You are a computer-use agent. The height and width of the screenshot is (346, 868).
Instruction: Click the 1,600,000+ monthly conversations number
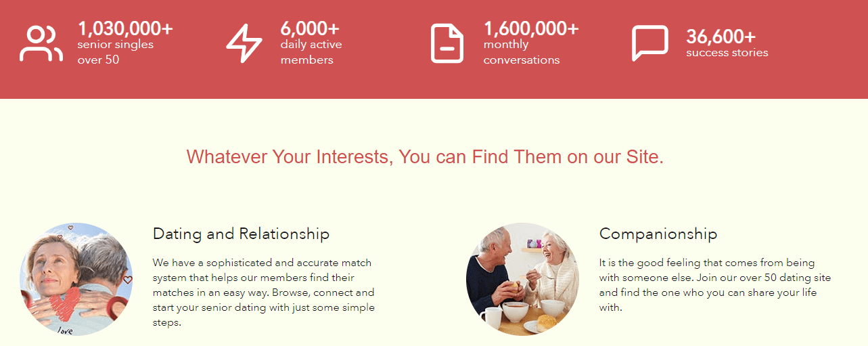click(x=531, y=28)
